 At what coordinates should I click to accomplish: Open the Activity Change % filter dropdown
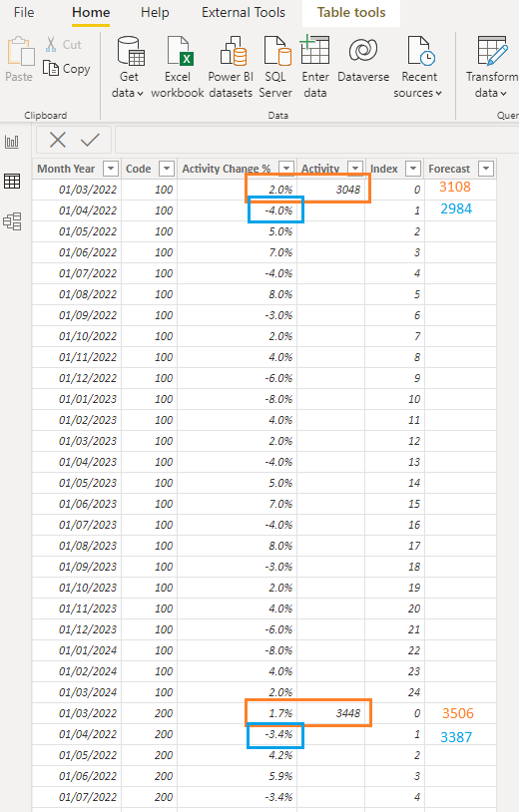[x=286, y=169]
